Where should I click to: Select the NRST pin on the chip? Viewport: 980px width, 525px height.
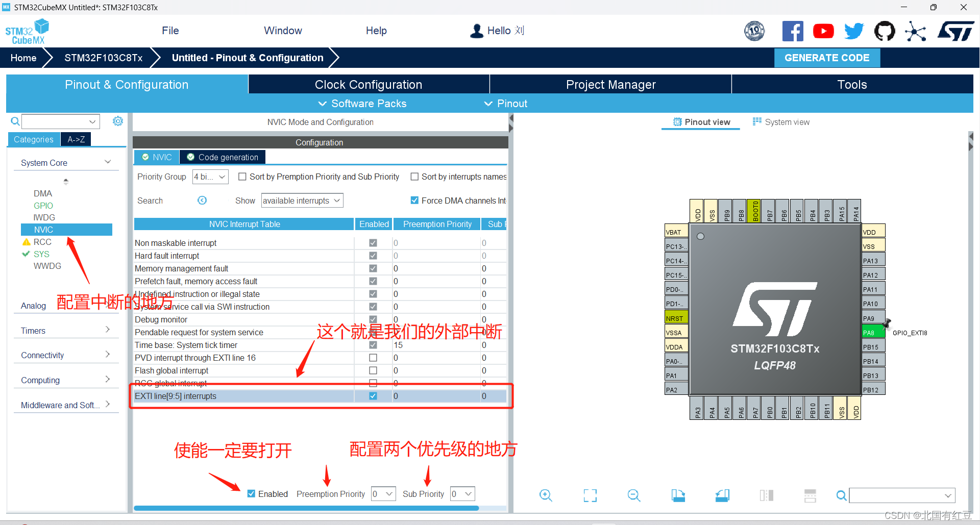tap(676, 318)
